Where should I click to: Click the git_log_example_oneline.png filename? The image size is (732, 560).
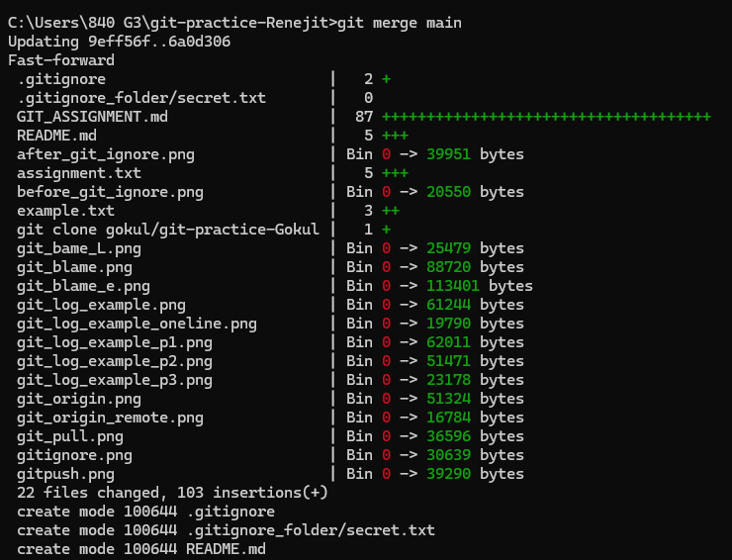(x=137, y=324)
